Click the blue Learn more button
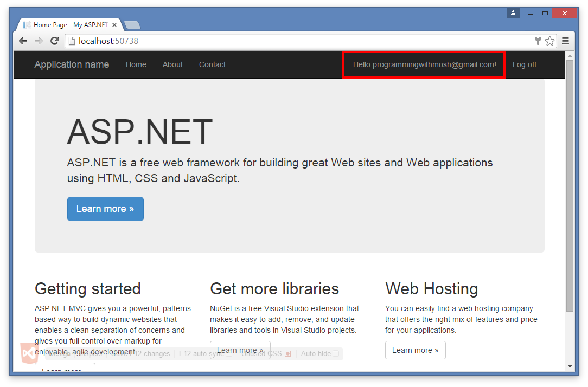Screen dimensions: 588x387 pos(105,209)
